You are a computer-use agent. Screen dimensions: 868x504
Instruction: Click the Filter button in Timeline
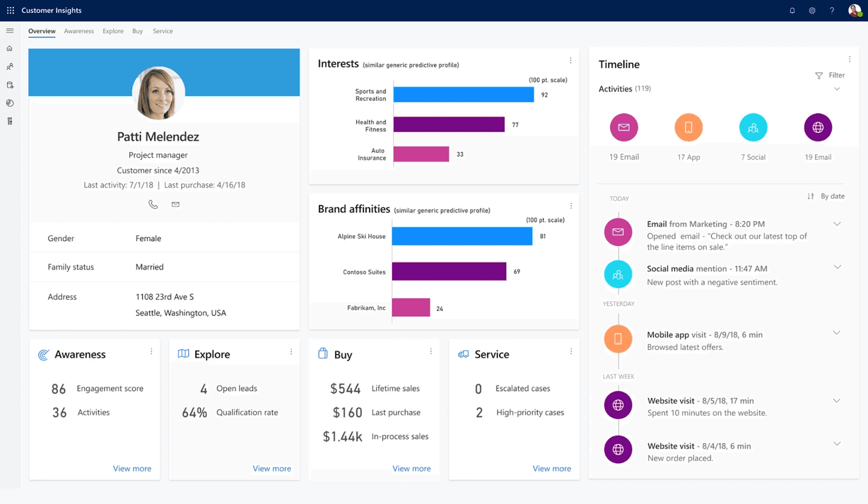[x=830, y=75]
